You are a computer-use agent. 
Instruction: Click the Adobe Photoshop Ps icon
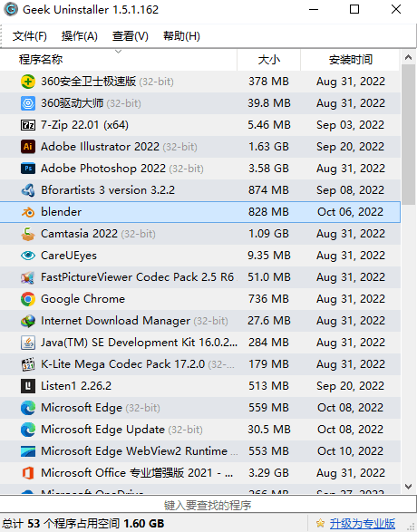pos(28,169)
